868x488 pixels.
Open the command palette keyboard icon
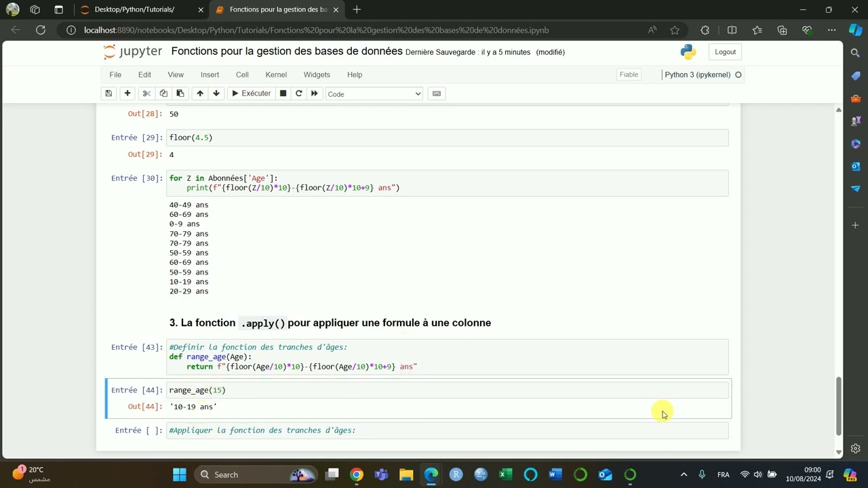(x=437, y=94)
